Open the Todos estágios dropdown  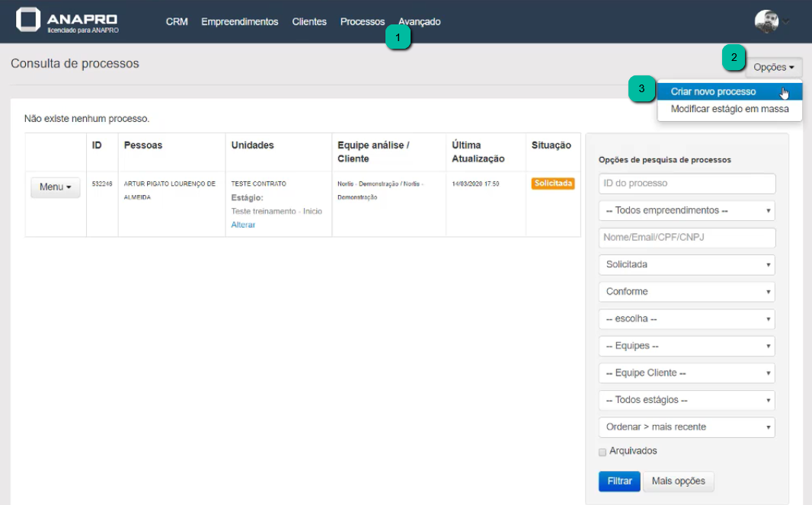[x=686, y=400]
